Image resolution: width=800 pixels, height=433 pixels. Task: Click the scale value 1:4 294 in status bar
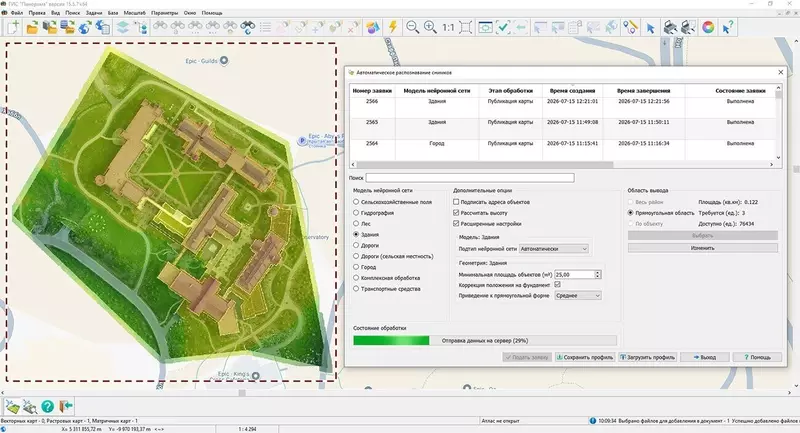[x=247, y=429]
